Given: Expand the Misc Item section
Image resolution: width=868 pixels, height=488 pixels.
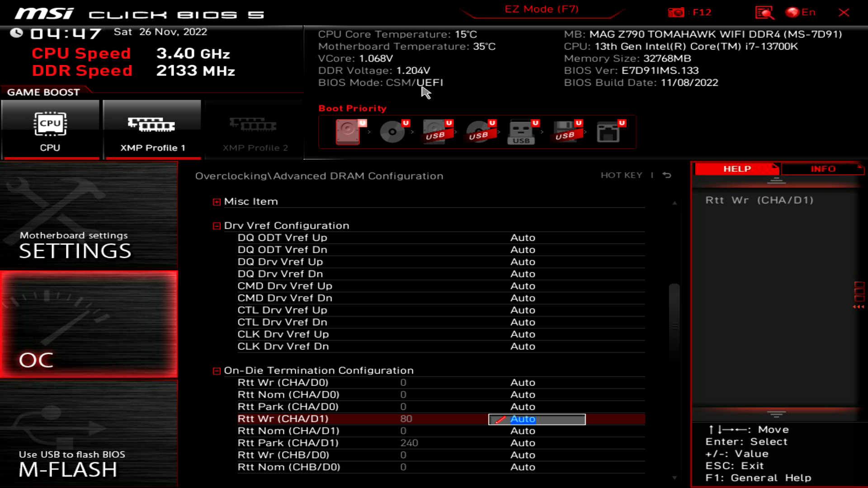Looking at the screenshot, I should [216, 201].
